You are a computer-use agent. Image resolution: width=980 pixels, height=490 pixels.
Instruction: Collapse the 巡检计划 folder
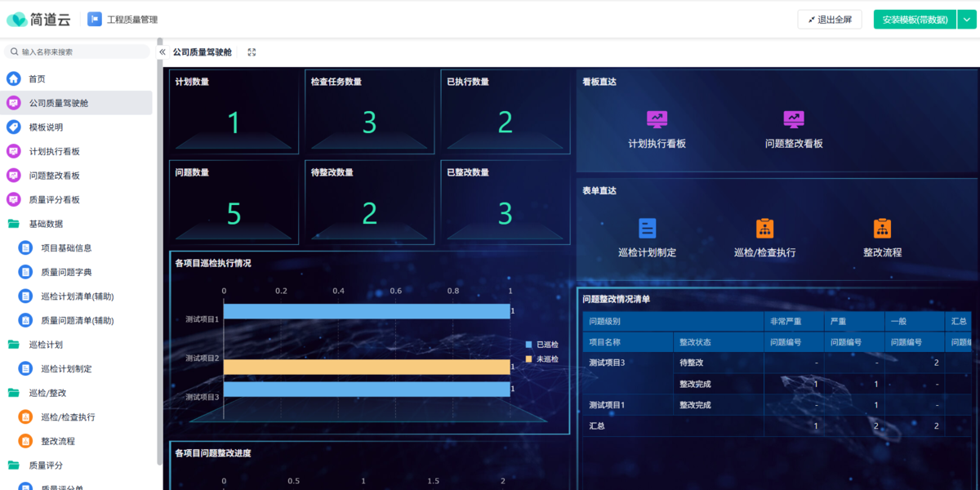click(x=13, y=345)
